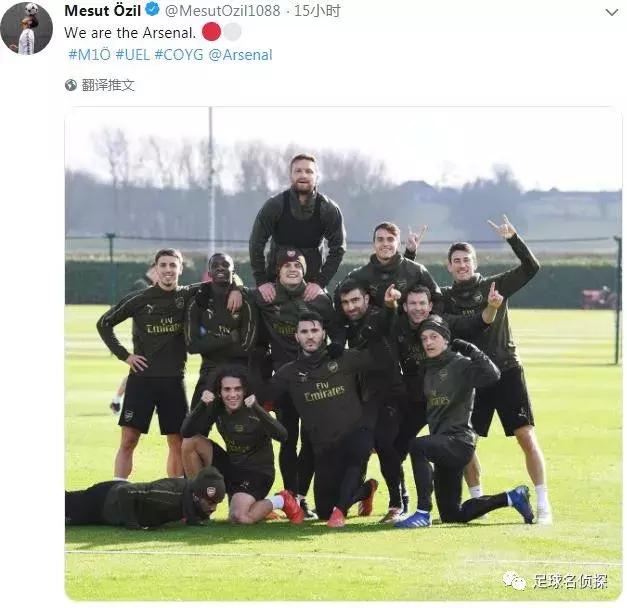627x608 pixels.
Task: Click the white circle emoji in the tweet
Action: point(232,32)
